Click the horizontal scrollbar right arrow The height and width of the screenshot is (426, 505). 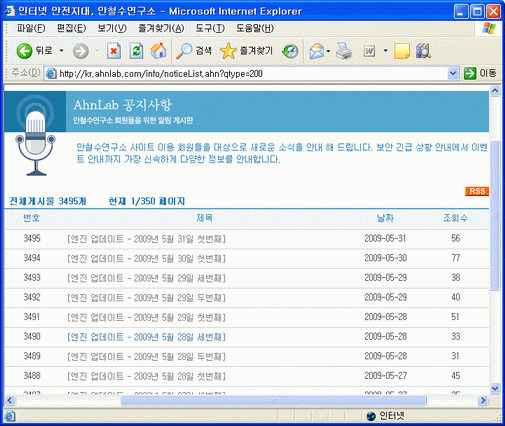coord(482,400)
